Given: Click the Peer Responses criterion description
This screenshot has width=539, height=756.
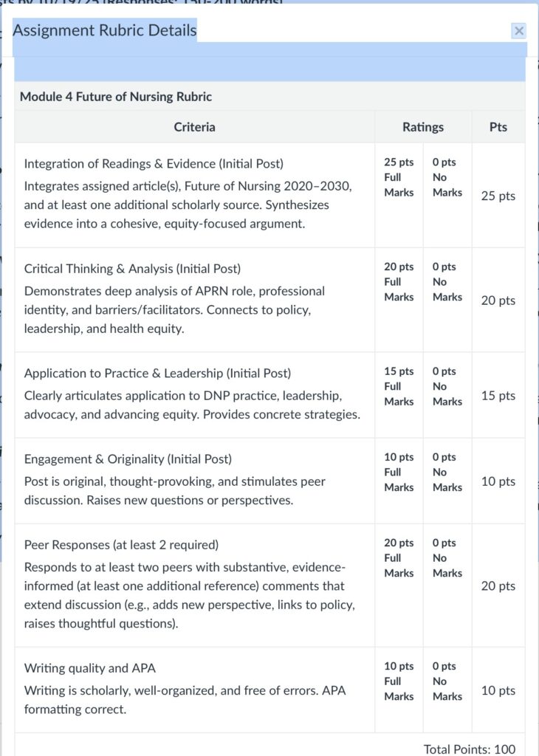Looking at the screenshot, I should pyautogui.click(x=190, y=586).
